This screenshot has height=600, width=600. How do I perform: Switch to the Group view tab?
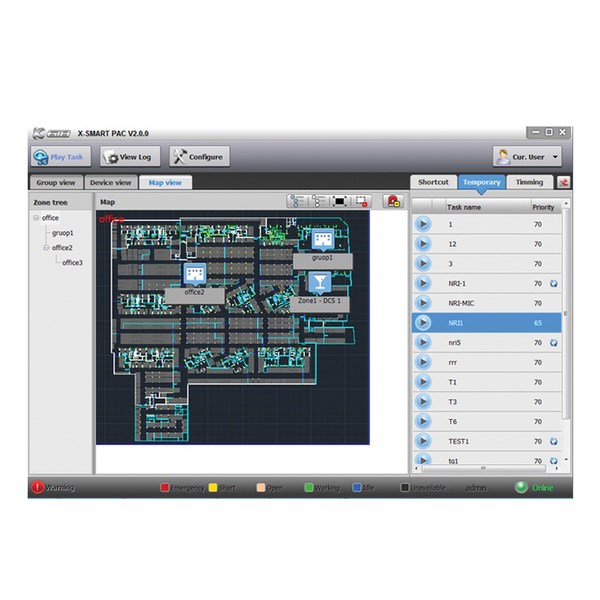56,183
